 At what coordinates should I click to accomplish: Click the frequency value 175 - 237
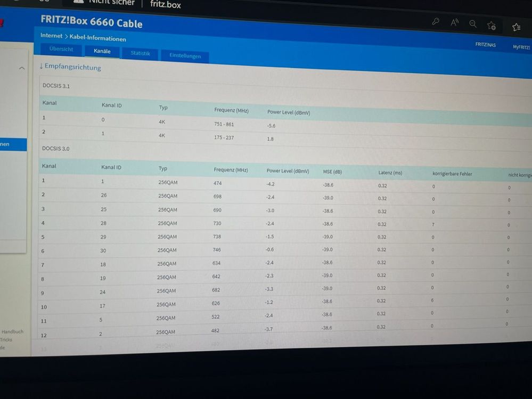coord(224,137)
